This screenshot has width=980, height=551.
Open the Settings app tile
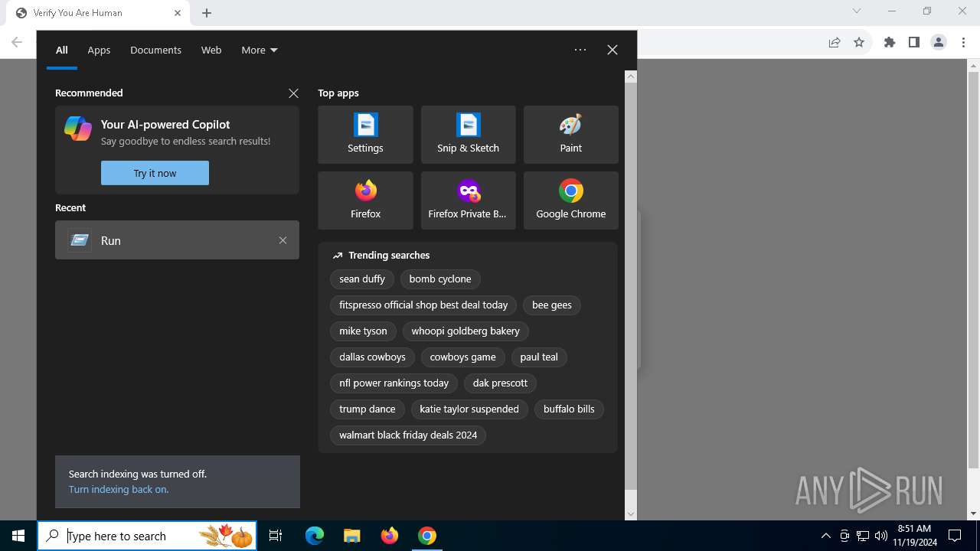click(x=365, y=135)
